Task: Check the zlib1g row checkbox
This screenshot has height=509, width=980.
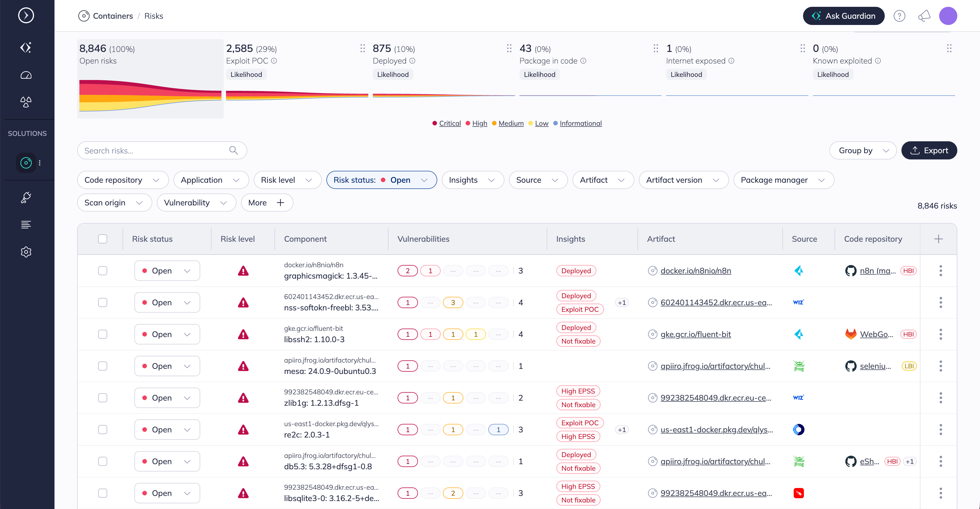Action: (x=103, y=398)
